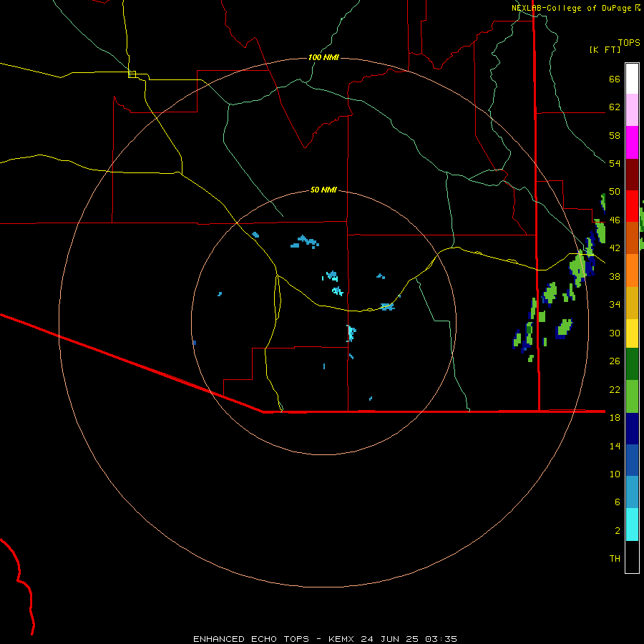The width and height of the screenshot is (644, 644).
Task: Click the "58" legend value
Action: (x=615, y=135)
